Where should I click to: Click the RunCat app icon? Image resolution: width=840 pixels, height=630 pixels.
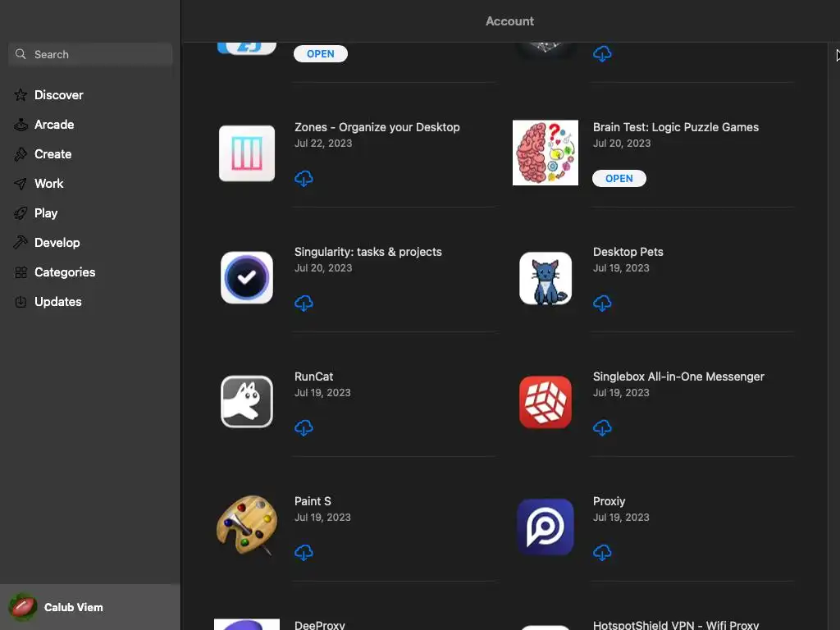[247, 402]
